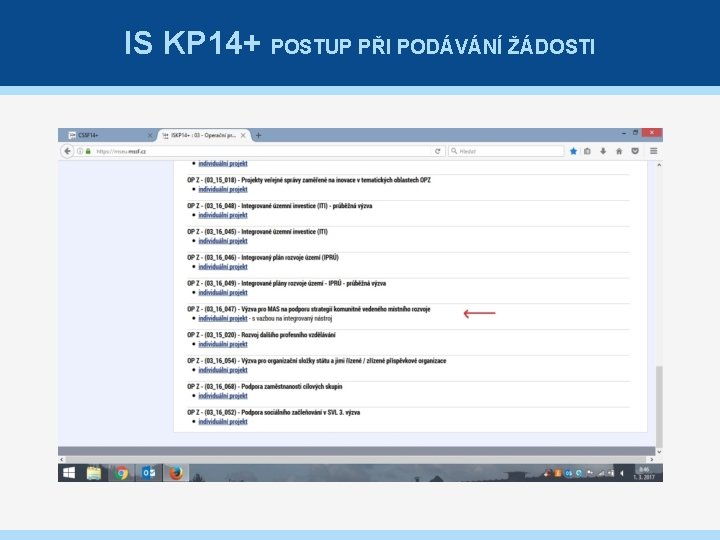Screen dimensions: 720x540
Task: Launch Chrome from the taskbar
Action: (121, 473)
